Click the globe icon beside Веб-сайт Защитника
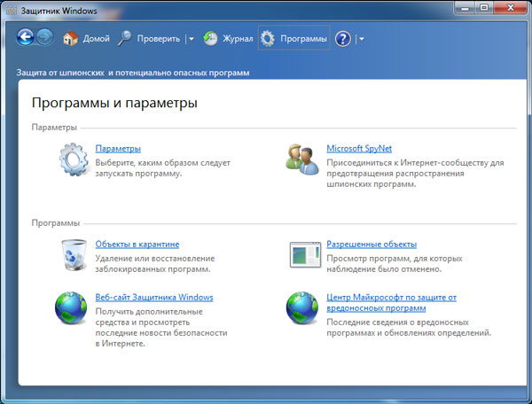 [71, 307]
